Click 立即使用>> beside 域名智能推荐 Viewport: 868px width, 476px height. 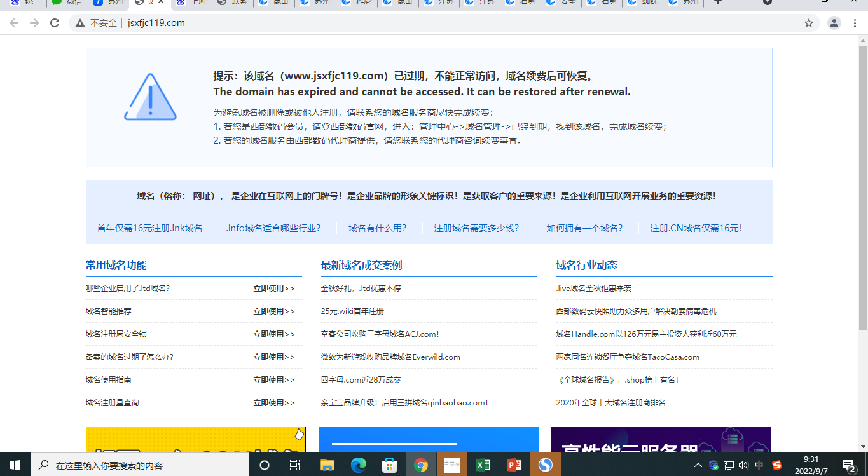273,311
